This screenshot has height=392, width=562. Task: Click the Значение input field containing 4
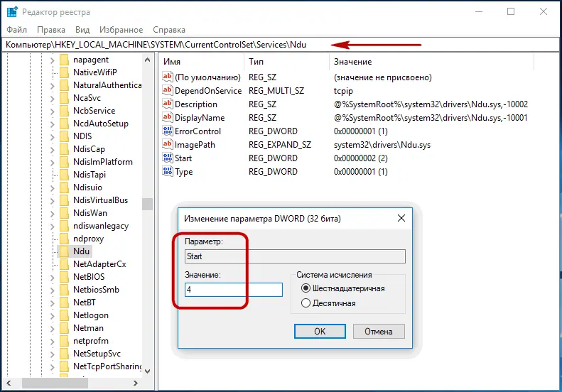click(233, 290)
